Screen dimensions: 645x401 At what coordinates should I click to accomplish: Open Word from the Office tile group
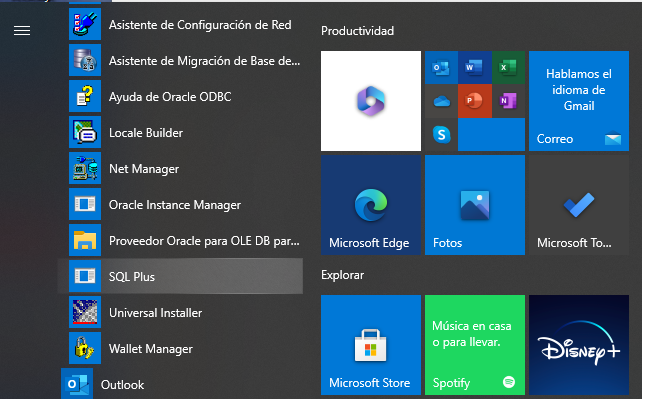coord(475,67)
